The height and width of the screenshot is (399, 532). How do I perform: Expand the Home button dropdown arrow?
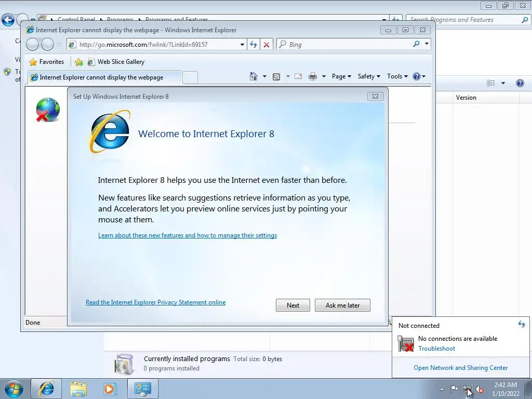tap(264, 76)
